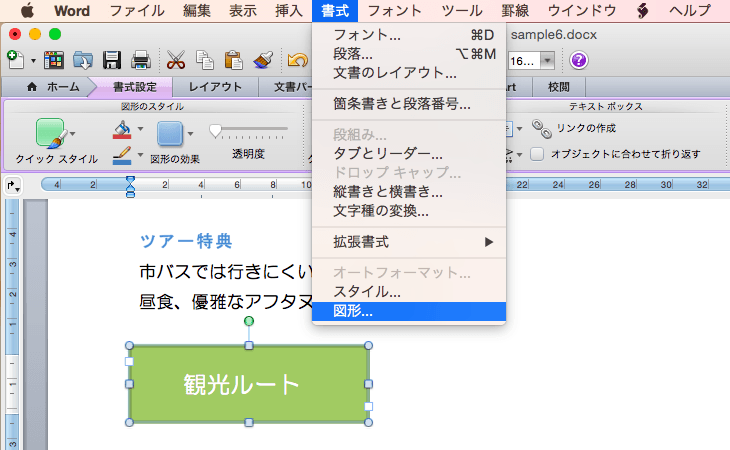This screenshot has width=730, height=450.
Task: Click the undo arrow icon
Action: click(x=297, y=60)
